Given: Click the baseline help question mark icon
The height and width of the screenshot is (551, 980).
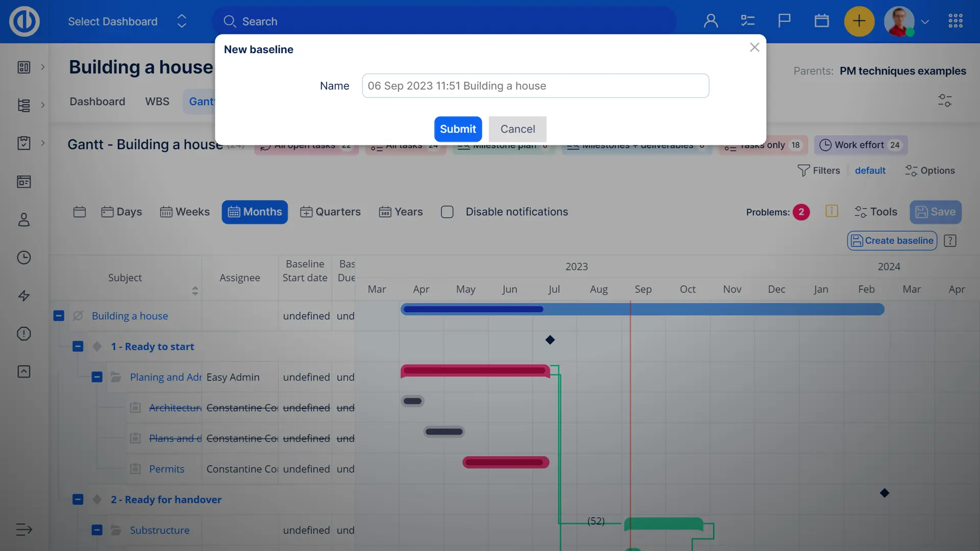Looking at the screenshot, I should [x=950, y=241].
